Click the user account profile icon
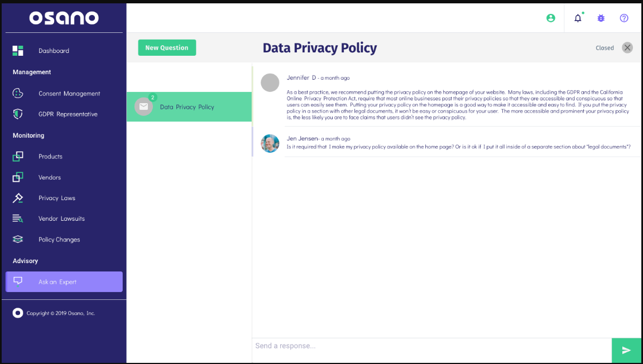Screen dimensions: 643x364 point(551,18)
